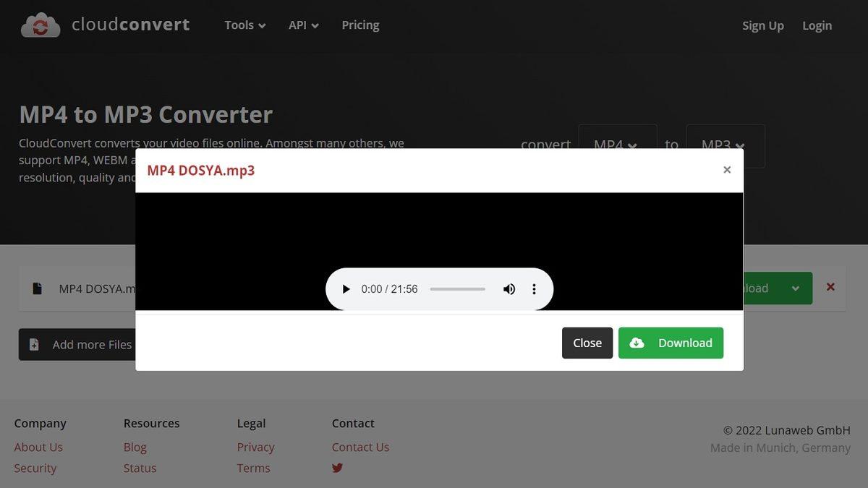Viewport: 868px width, 488px height.
Task: Click the CloudConvert cloud logo icon
Action: click(x=41, y=25)
